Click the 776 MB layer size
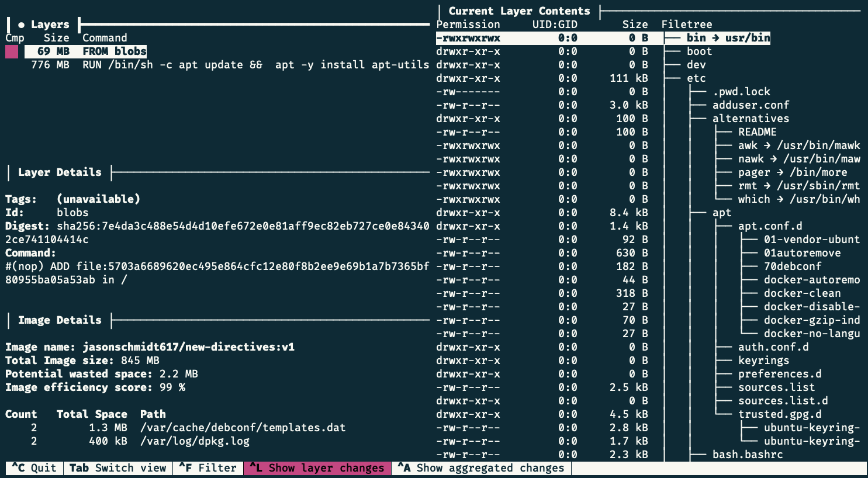868x478 pixels. (50, 65)
